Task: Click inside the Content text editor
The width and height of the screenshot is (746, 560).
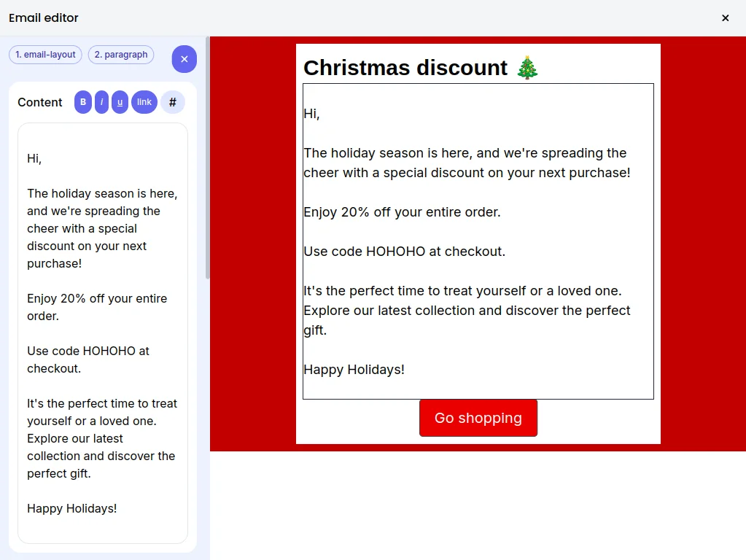Action: [x=102, y=328]
